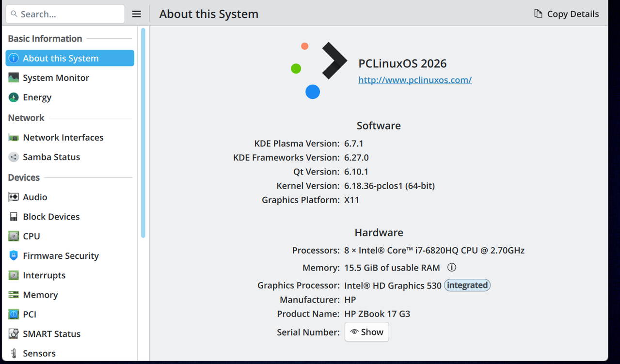Click the Sensors thermometer icon

[x=14, y=353]
